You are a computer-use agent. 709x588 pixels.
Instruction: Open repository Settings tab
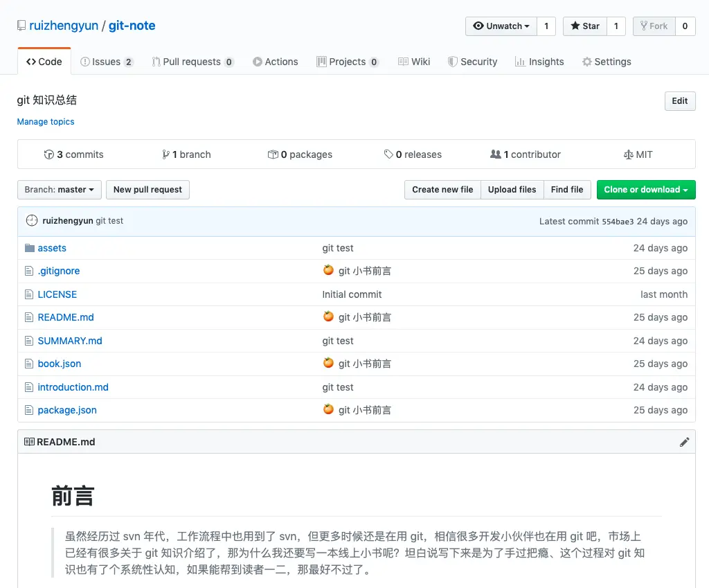coord(607,62)
